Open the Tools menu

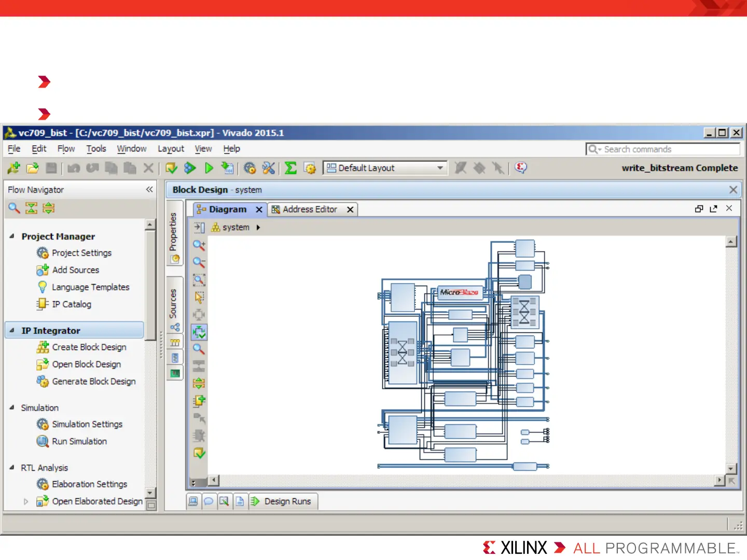click(x=96, y=149)
